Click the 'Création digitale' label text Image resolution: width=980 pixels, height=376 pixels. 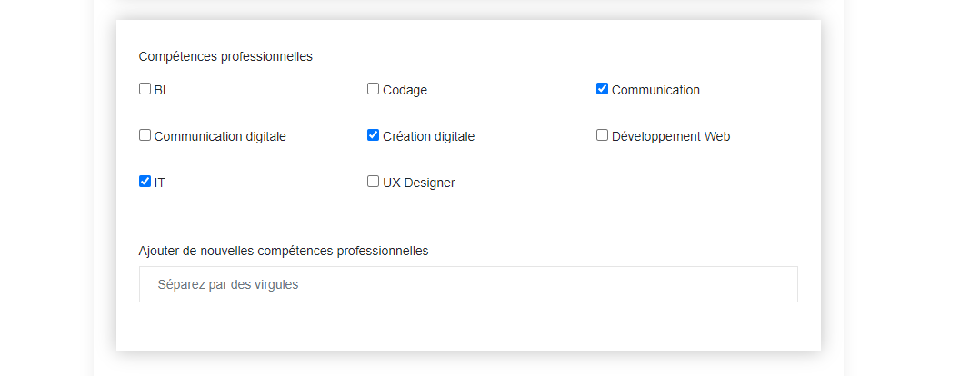pyautogui.click(x=428, y=136)
